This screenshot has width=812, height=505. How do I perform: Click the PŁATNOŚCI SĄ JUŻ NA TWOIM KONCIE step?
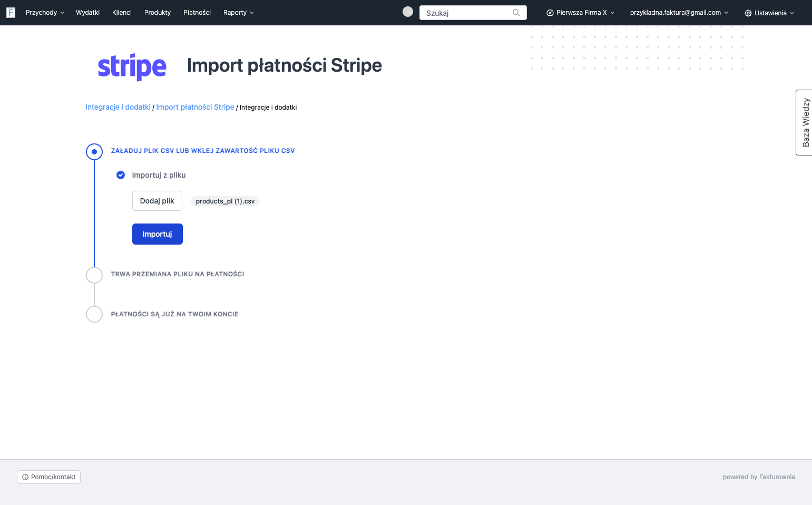click(x=174, y=314)
